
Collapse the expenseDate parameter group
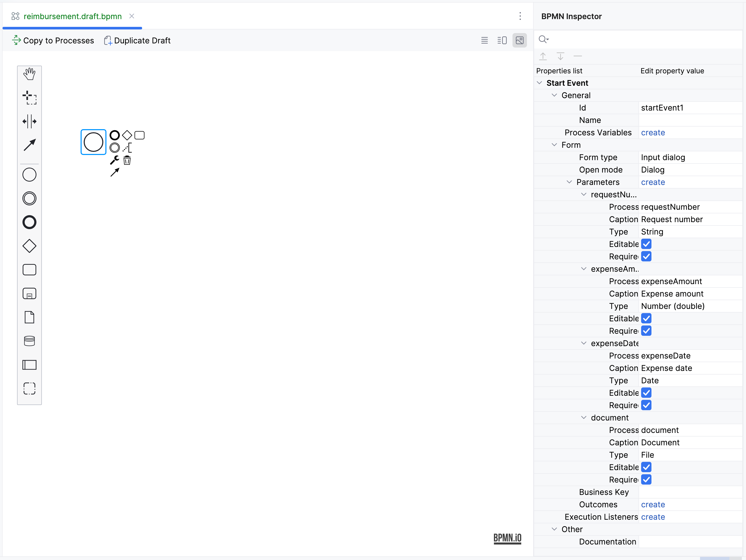coord(584,343)
